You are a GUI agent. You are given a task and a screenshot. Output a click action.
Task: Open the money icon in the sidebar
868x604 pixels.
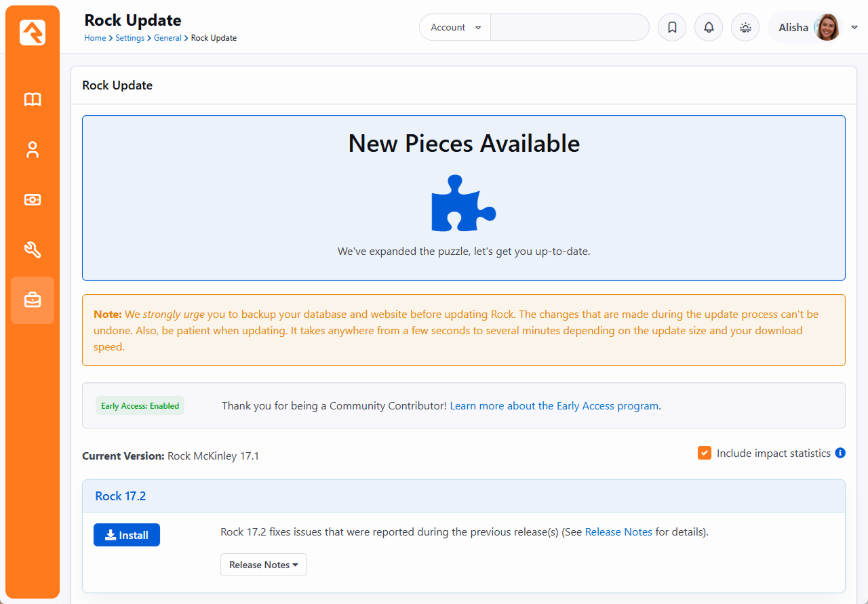[x=33, y=200]
